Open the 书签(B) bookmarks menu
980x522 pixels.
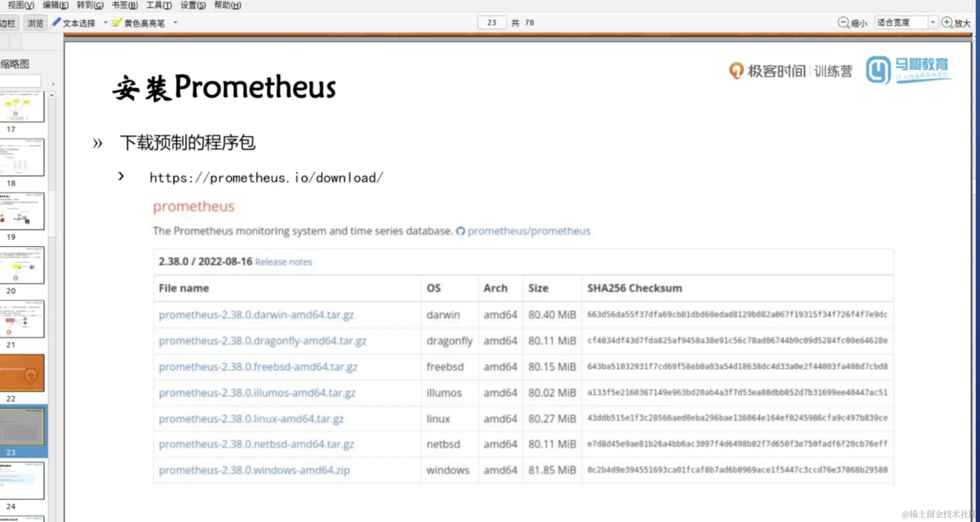click(x=124, y=5)
